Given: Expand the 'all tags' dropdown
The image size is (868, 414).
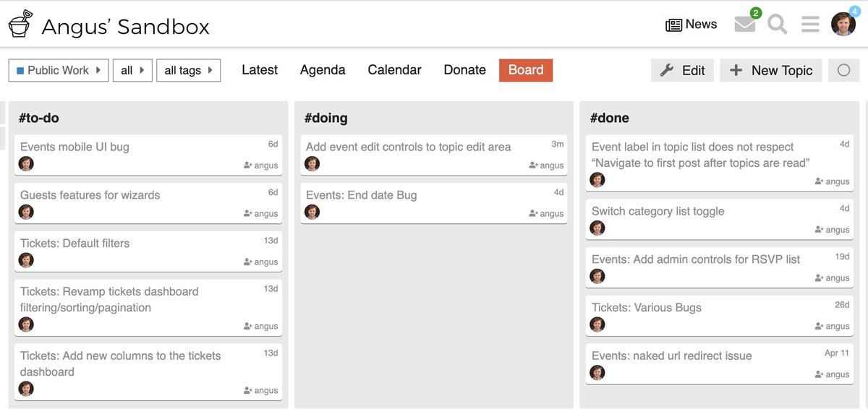Looking at the screenshot, I should (x=188, y=70).
